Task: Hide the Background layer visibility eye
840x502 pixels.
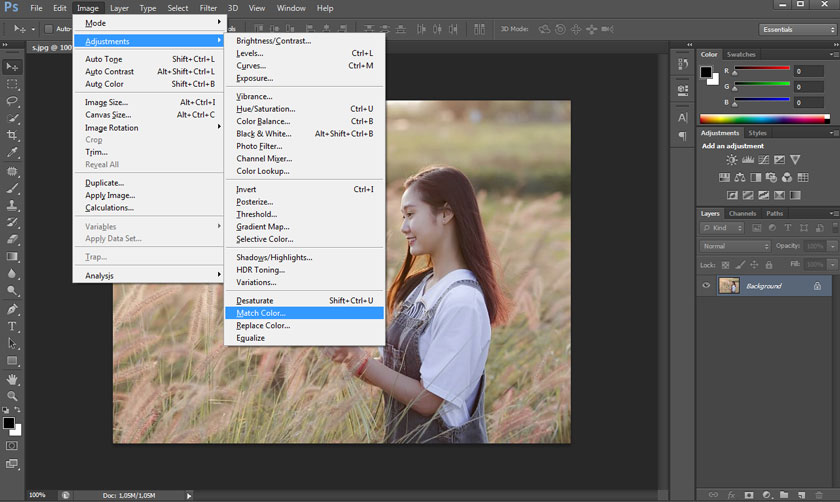Action: (x=706, y=286)
